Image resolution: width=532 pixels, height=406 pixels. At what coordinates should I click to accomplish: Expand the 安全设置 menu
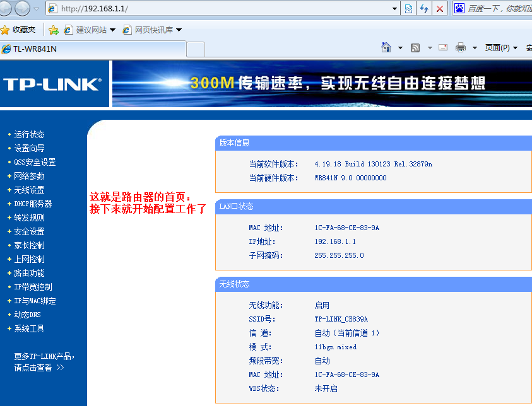29,232
